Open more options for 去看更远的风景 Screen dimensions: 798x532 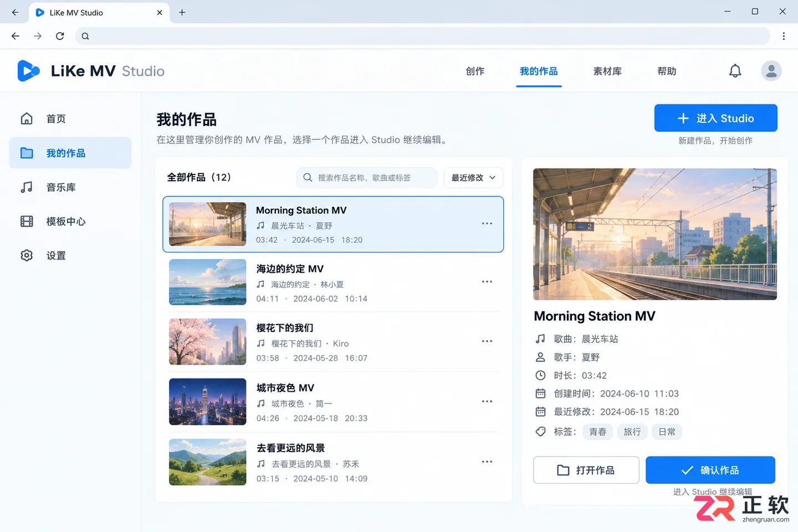[487, 462]
